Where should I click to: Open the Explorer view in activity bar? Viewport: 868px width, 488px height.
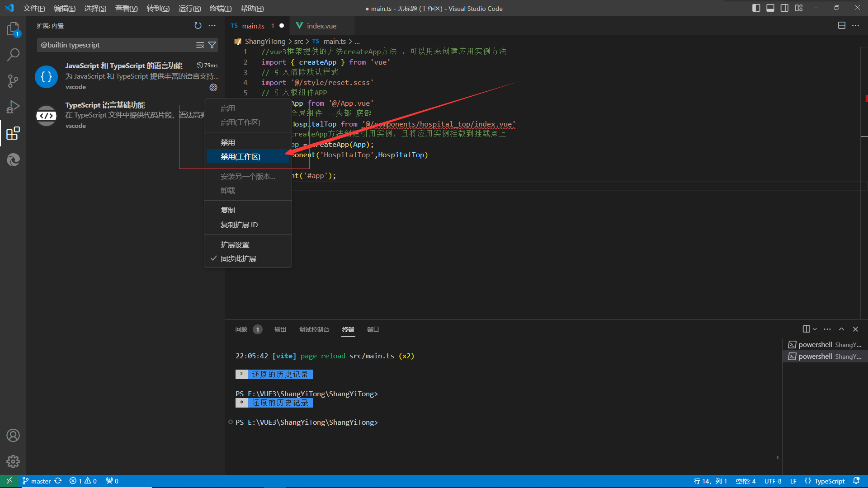coord(13,30)
